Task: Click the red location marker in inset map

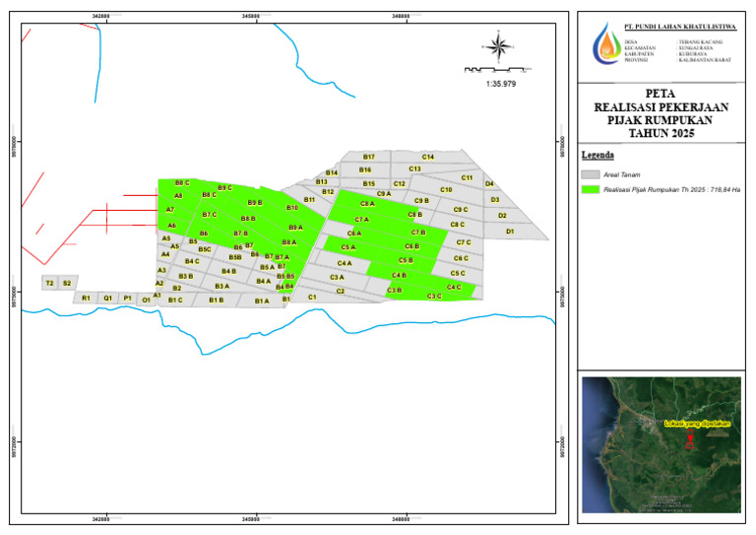Action: click(x=689, y=439)
